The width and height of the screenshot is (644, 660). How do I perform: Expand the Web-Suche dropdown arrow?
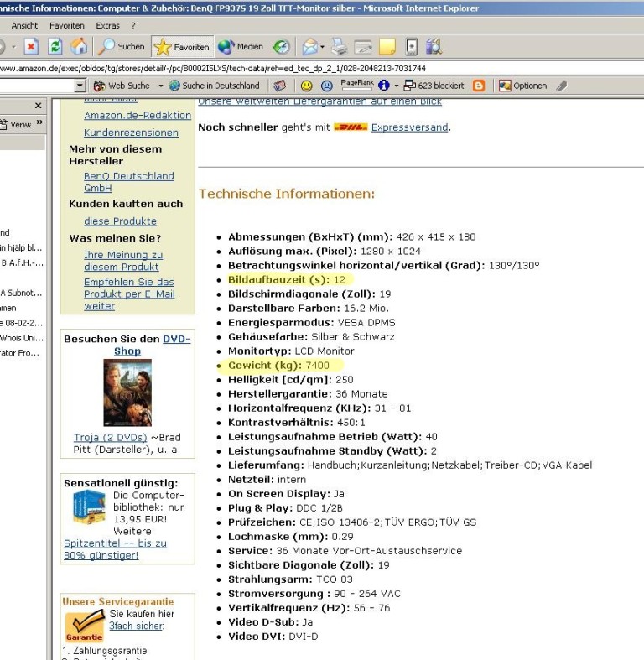tap(161, 86)
